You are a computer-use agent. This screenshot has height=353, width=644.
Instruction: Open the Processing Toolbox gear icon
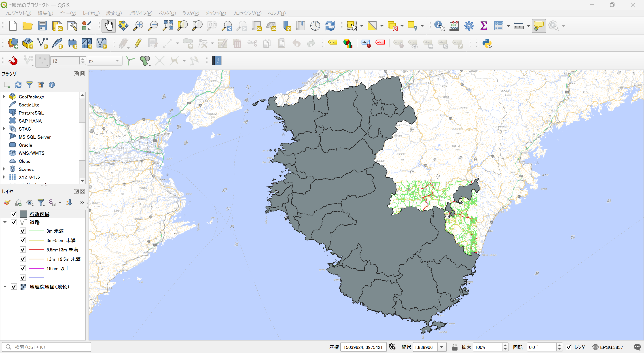(x=469, y=26)
